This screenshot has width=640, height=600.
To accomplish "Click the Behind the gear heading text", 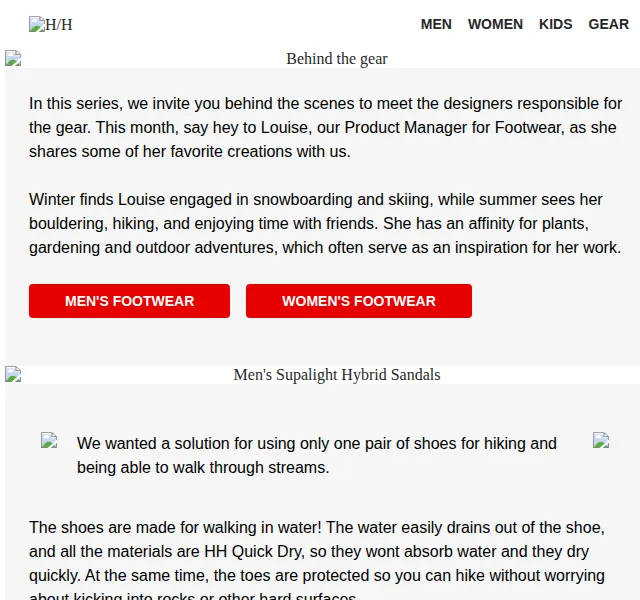I will coord(337,59).
